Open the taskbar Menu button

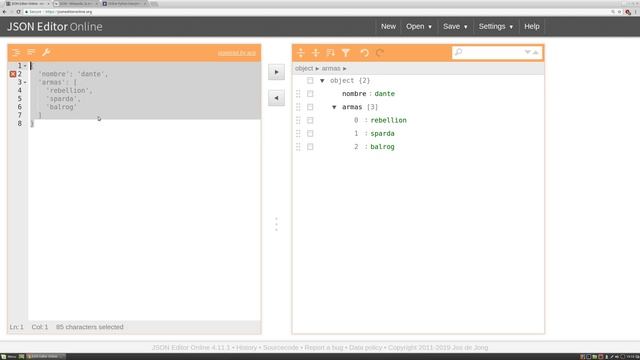[9, 357]
